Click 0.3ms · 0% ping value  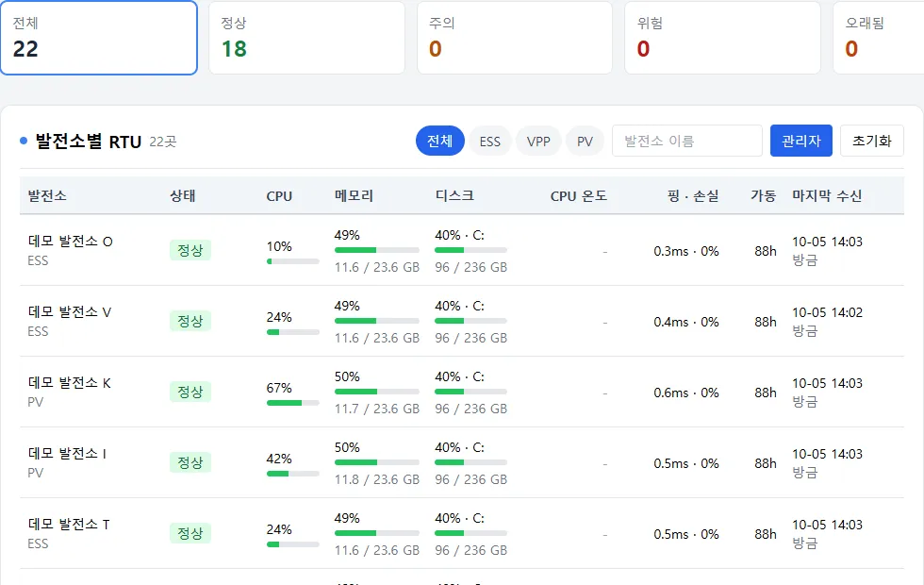[x=686, y=251]
